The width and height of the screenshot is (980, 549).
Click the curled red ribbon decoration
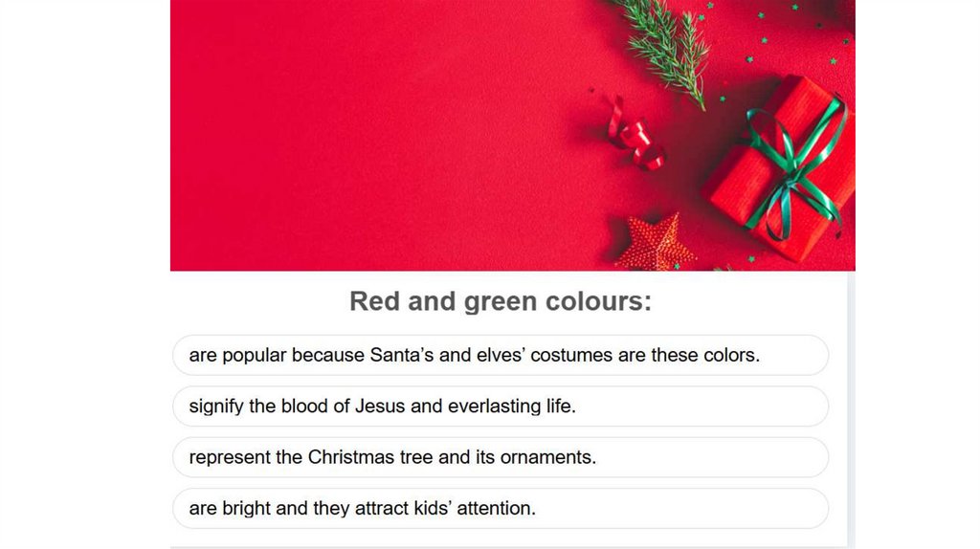point(634,134)
